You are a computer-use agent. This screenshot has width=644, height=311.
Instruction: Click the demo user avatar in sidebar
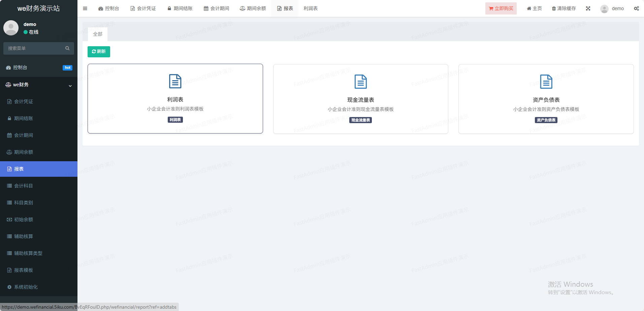(11, 28)
